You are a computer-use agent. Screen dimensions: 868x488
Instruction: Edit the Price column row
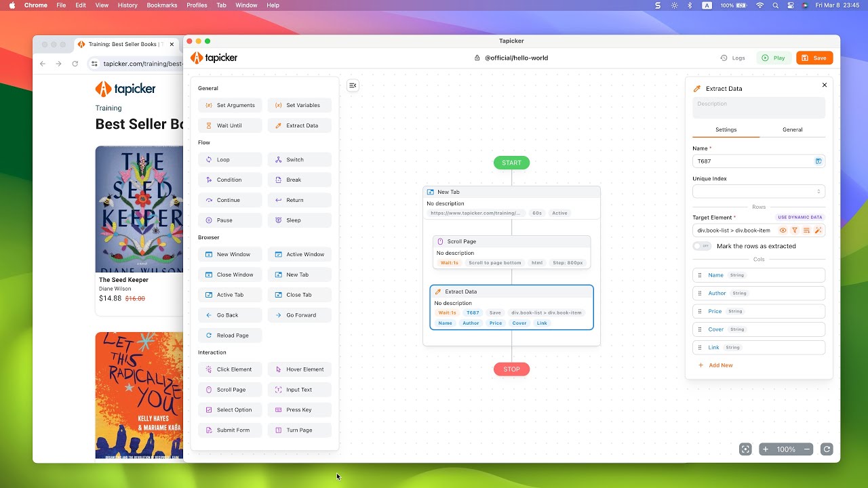[x=759, y=311]
